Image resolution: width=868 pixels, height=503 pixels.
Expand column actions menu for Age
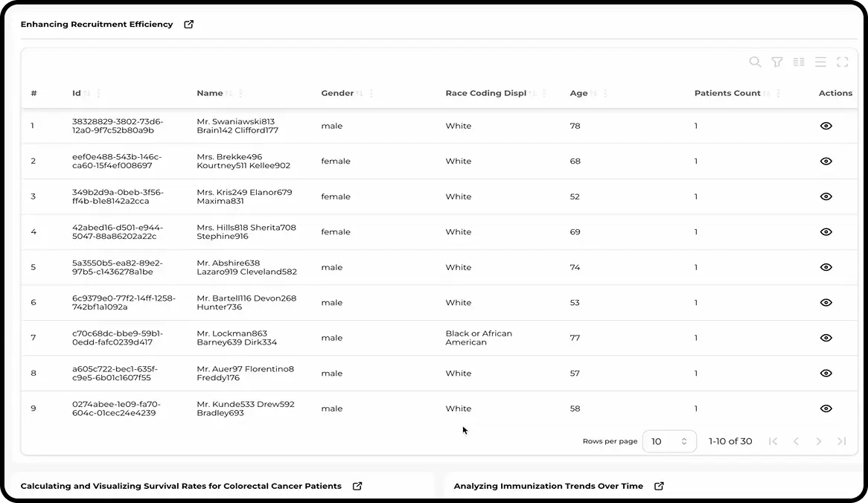click(x=605, y=94)
